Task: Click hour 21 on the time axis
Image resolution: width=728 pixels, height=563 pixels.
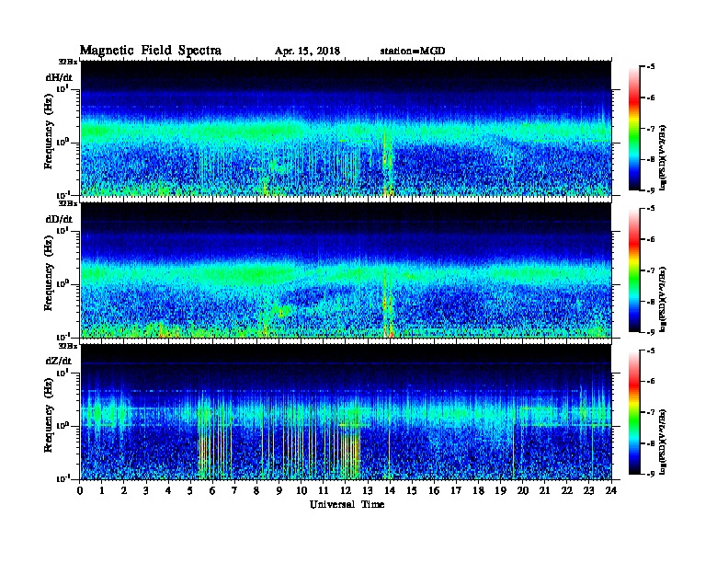Action: [544, 490]
